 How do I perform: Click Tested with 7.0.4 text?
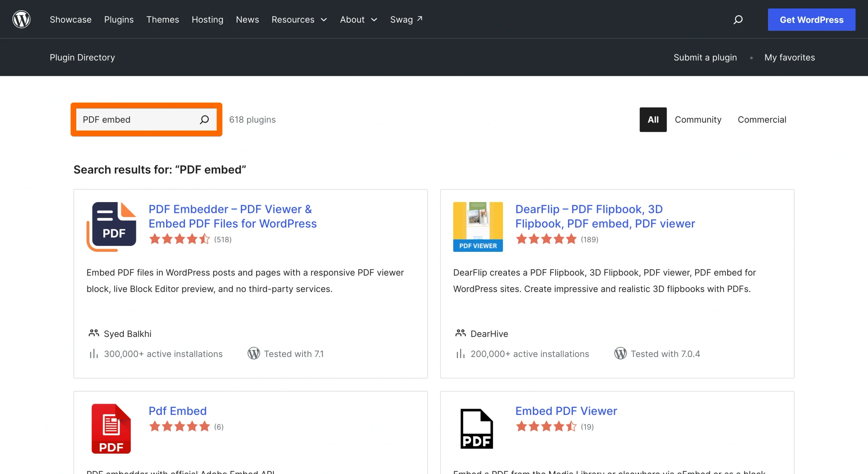(x=665, y=354)
